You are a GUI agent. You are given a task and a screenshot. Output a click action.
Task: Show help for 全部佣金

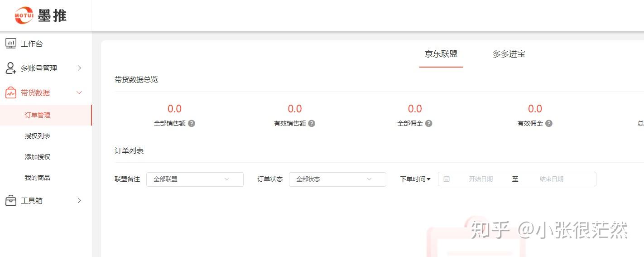(x=428, y=123)
